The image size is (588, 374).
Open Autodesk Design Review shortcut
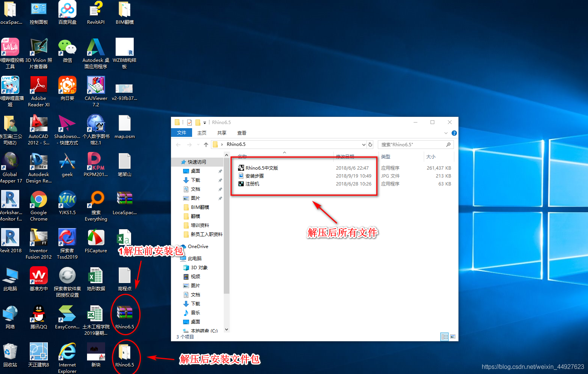click(39, 168)
